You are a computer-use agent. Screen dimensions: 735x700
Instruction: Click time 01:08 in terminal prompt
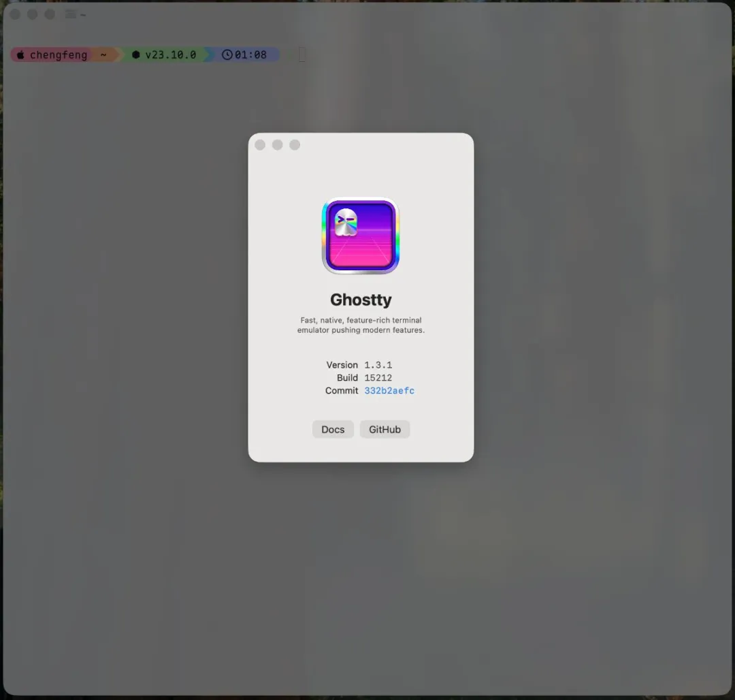click(x=250, y=55)
